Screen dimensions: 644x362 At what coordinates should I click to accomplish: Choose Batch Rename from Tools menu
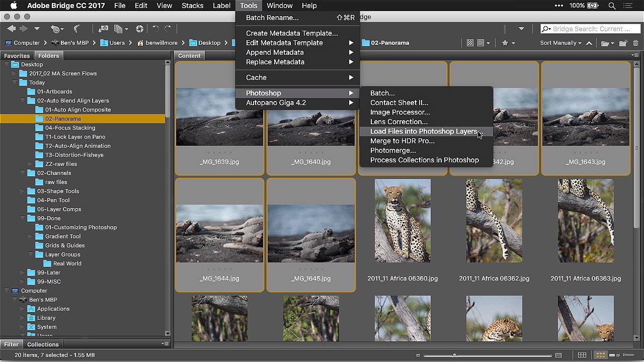(x=297, y=18)
